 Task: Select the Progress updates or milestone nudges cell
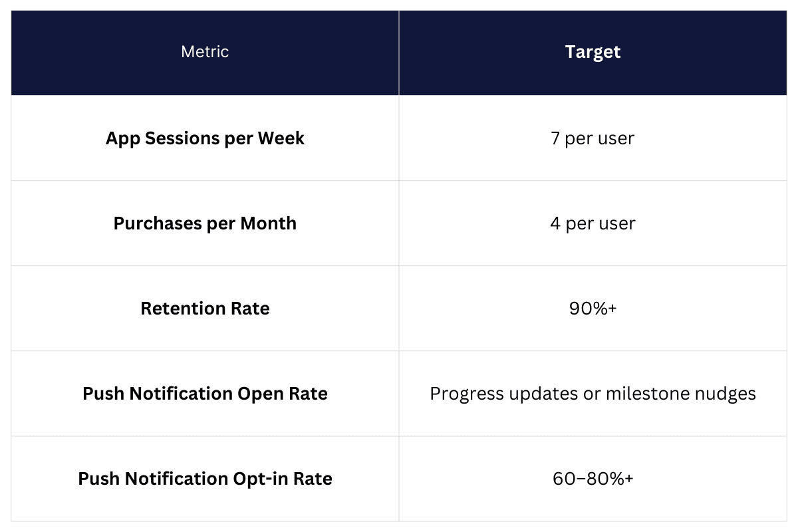(x=593, y=394)
